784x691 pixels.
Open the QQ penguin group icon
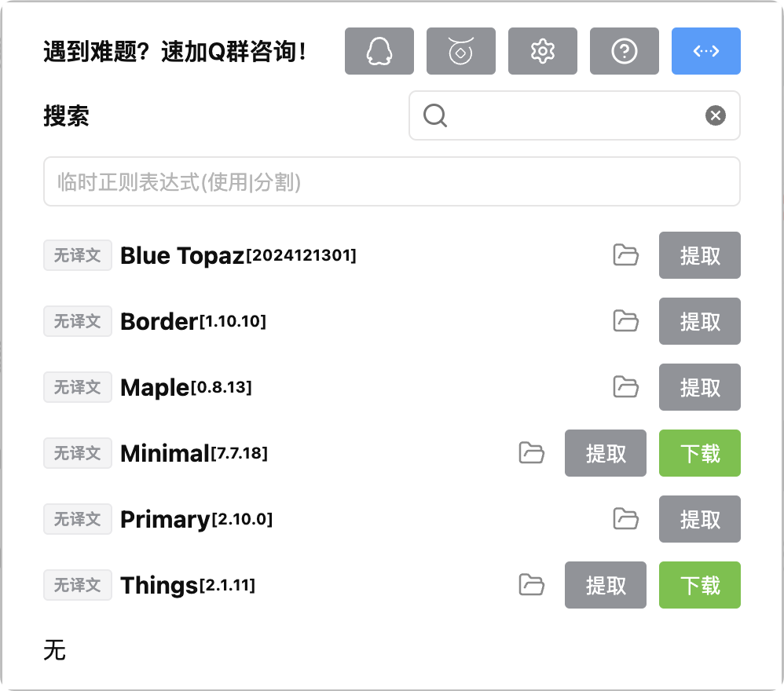[379, 51]
